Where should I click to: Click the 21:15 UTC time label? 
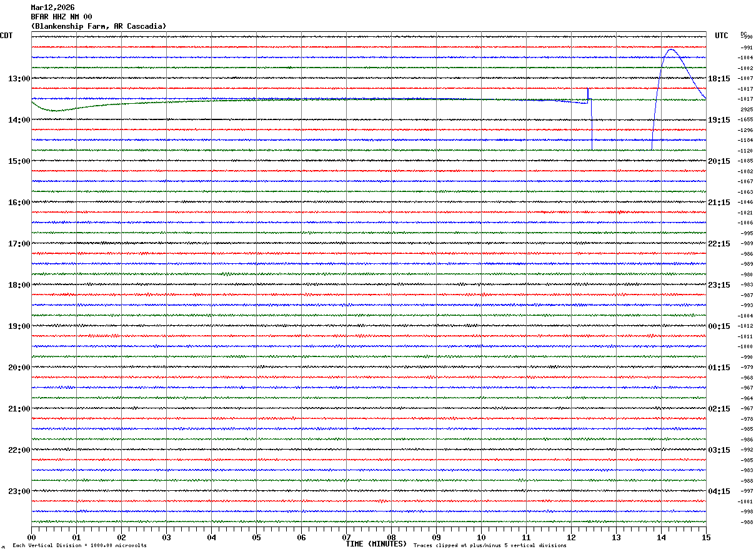click(x=719, y=203)
